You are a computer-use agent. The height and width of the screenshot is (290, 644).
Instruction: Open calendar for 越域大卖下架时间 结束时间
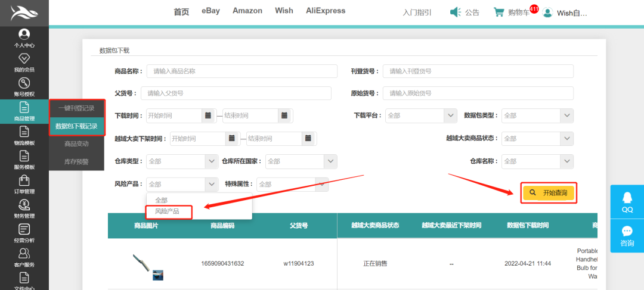point(308,139)
